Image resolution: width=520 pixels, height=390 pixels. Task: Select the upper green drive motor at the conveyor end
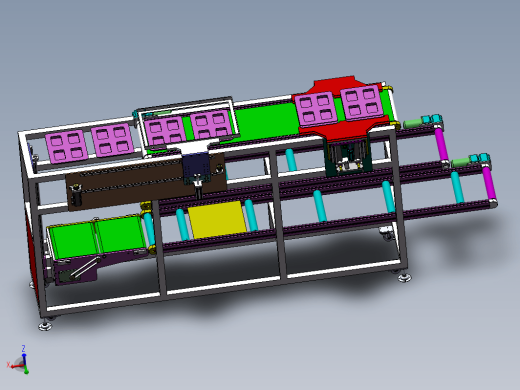pyautogui.click(x=413, y=123)
